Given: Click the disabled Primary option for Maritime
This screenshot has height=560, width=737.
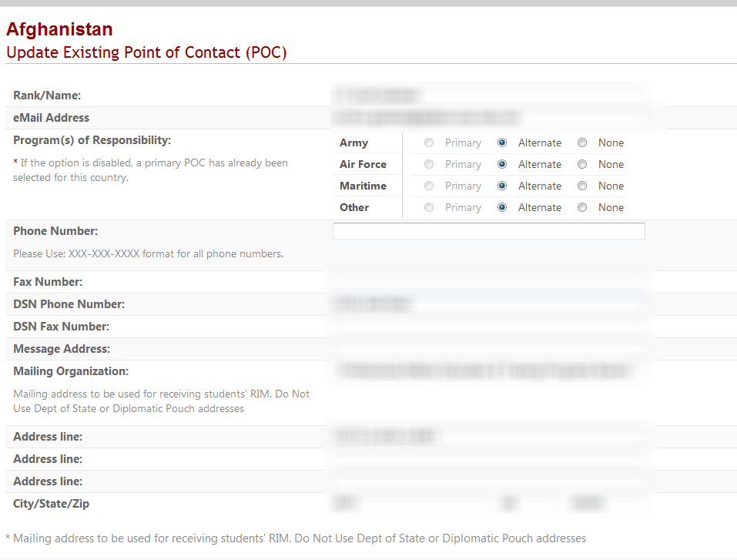Looking at the screenshot, I should click(429, 186).
